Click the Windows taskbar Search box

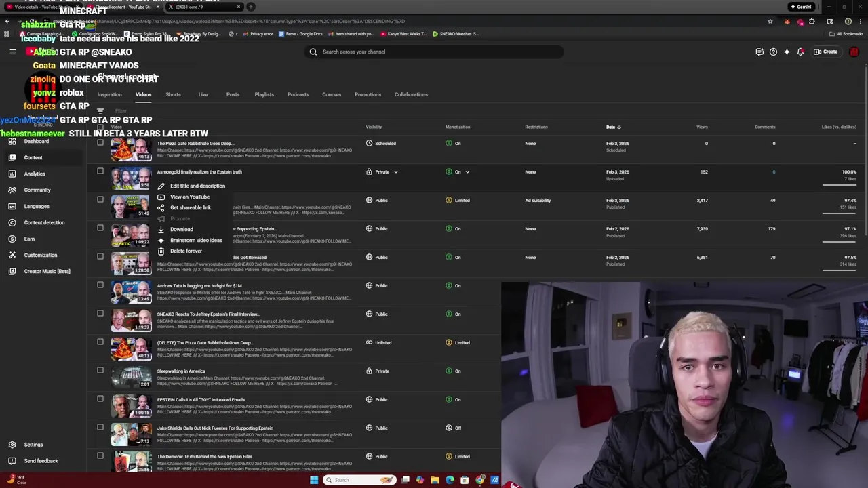[x=359, y=480]
